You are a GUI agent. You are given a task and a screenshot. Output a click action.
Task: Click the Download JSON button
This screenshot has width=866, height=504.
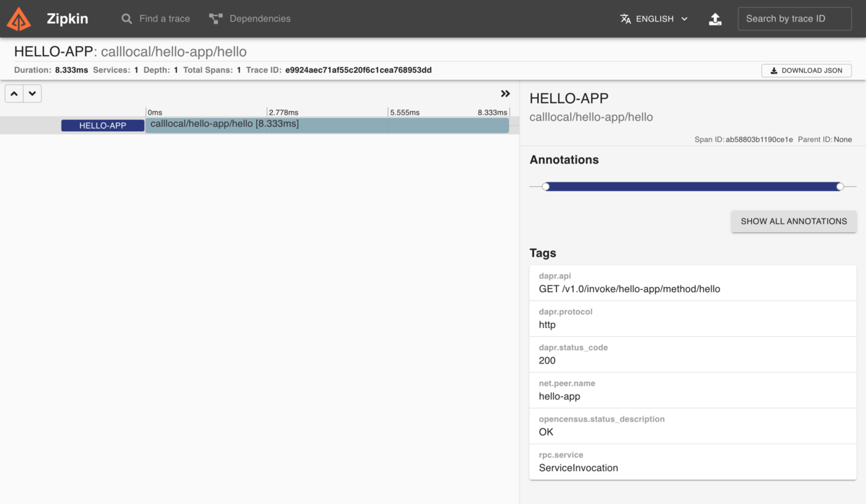[806, 71]
